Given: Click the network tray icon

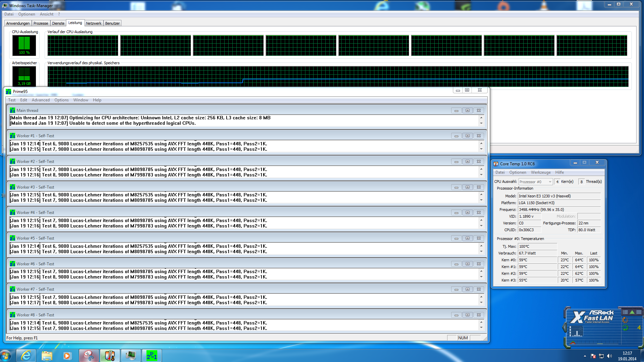Looking at the screenshot, I should (x=601, y=356).
